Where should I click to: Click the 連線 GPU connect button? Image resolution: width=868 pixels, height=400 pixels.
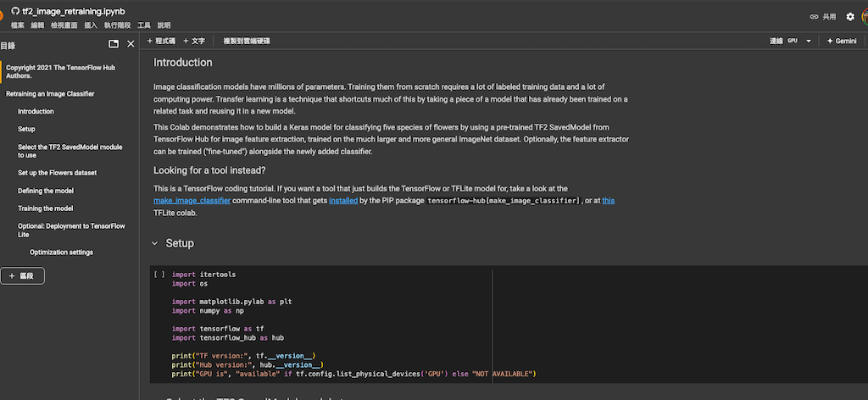(783, 41)
